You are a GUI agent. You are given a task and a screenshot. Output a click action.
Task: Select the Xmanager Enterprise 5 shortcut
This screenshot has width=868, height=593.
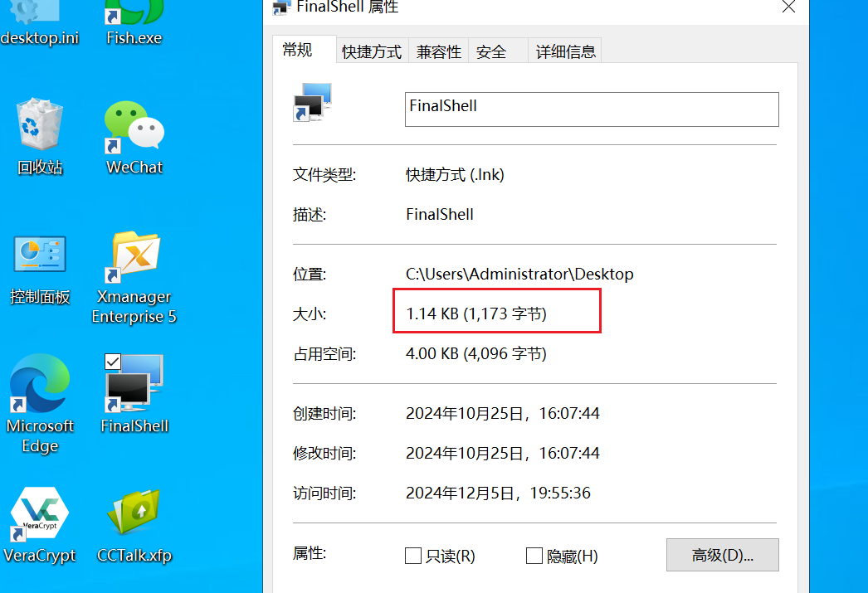pos(134,276)
